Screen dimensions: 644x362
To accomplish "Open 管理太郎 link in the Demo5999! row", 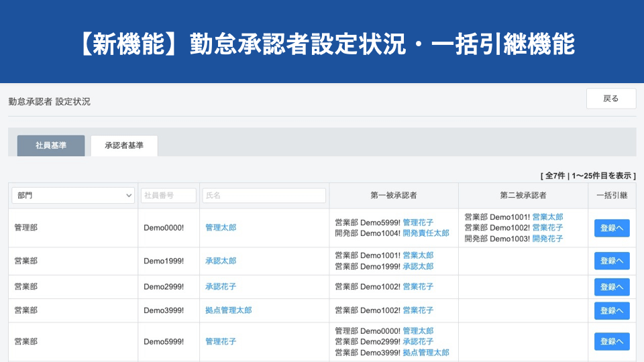I will point(418,330).
